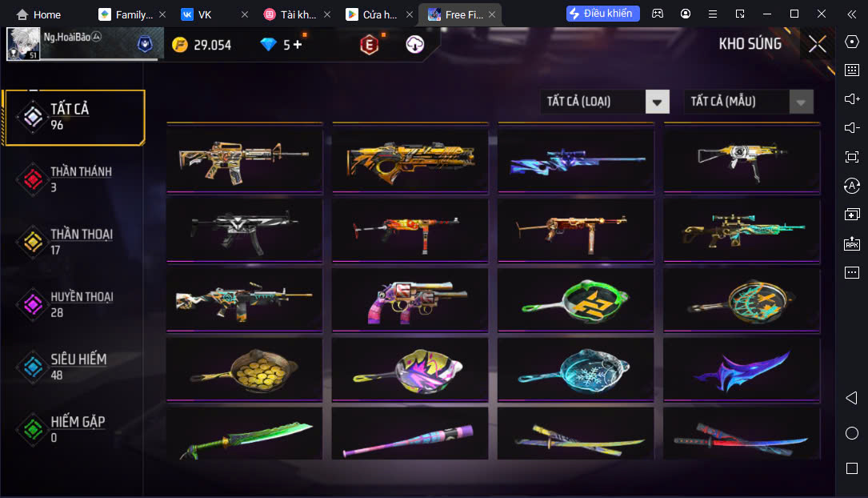The image size is (868, 498).
Task: Select the Thần Thánh rarity filter
Action: pos(73,179)
